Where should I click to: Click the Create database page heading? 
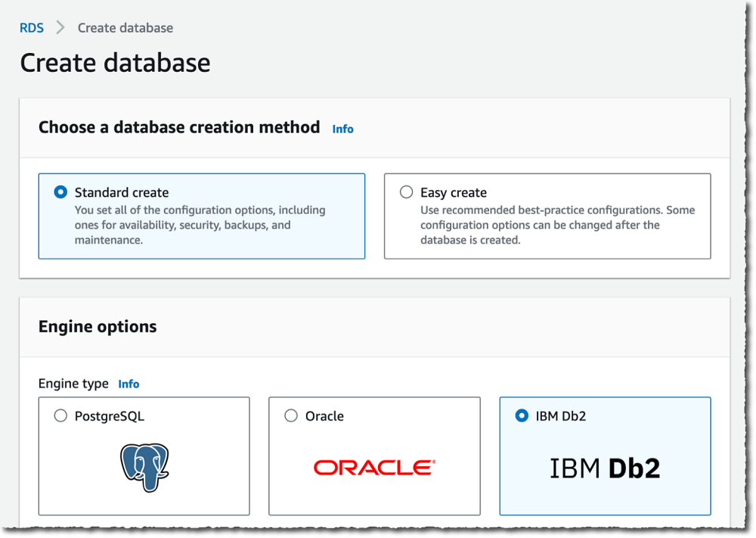coord(115,63)
